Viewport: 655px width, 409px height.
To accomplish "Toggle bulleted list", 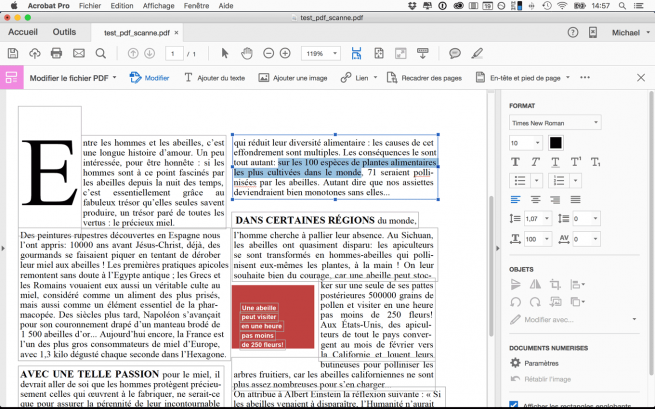I will pyautogui.click(x=520, y=181).
